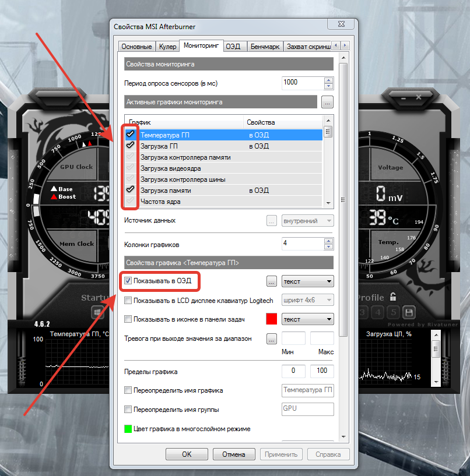Image resolution: width=470 pixels, height=476 pixels.
Task: Open alarm range settings ellipsis icon
Action: coord(272,338)
